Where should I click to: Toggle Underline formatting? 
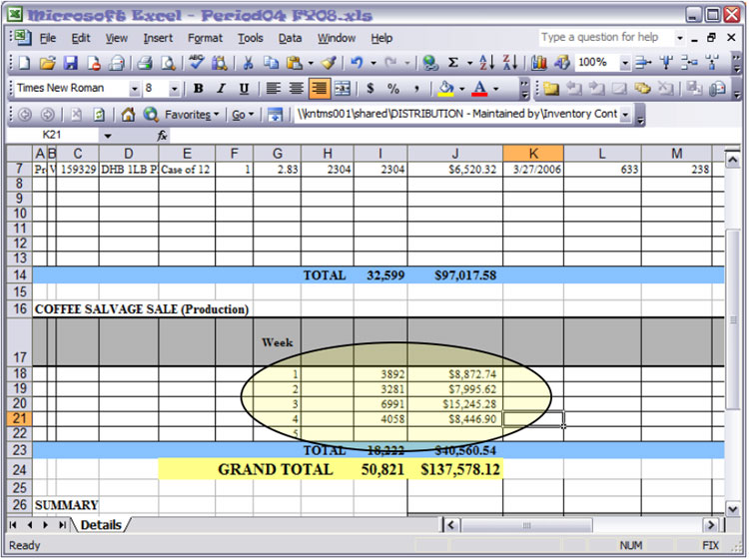(x=244, y=88)
